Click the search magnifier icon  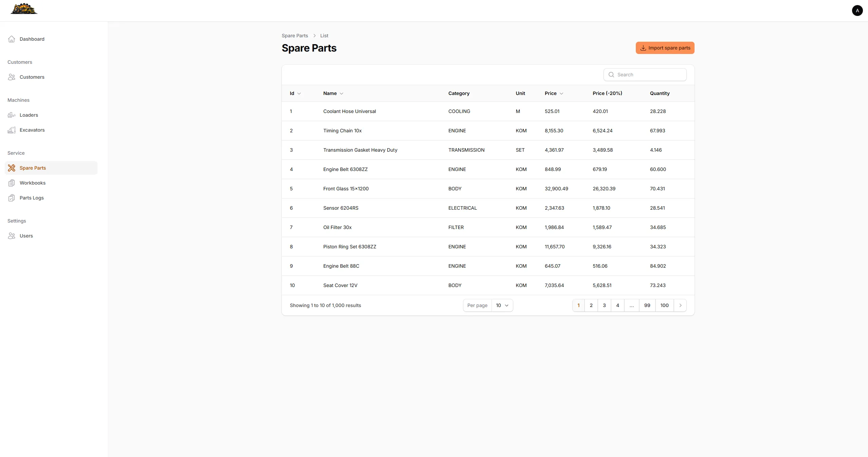[x=611, y=75]
